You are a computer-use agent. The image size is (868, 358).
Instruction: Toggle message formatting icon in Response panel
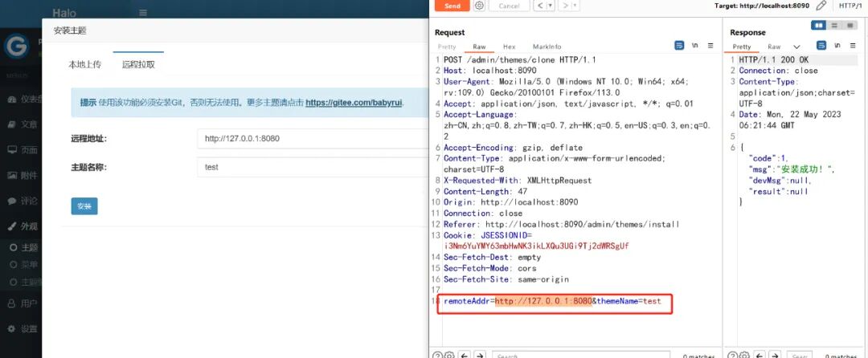[x=821, y=45]
